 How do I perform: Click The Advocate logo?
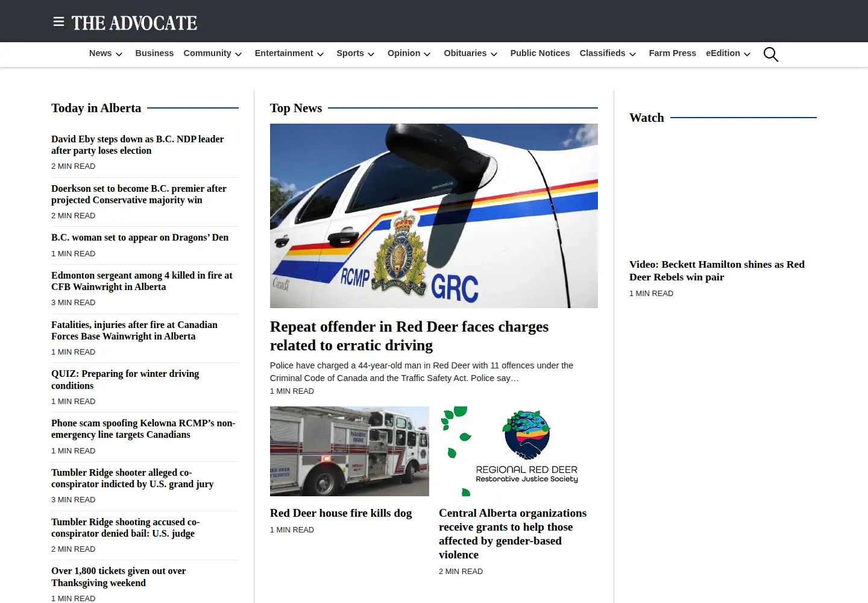point(134,23)
